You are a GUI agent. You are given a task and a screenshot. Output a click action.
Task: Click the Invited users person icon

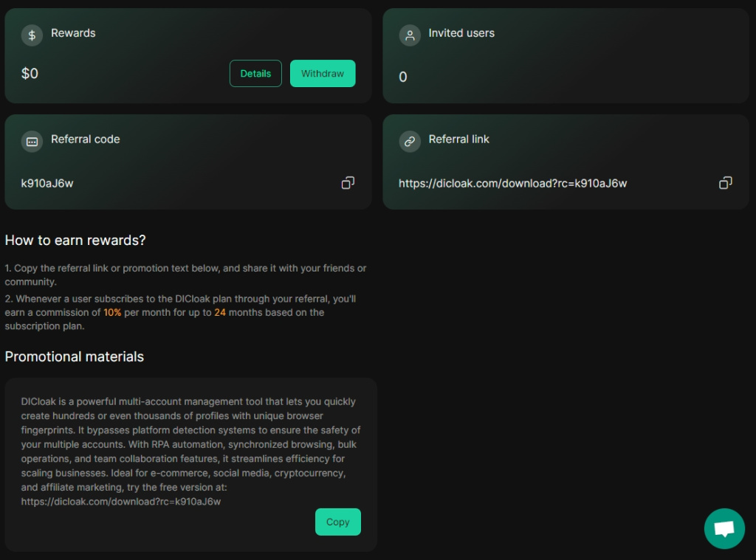[410, 35]
